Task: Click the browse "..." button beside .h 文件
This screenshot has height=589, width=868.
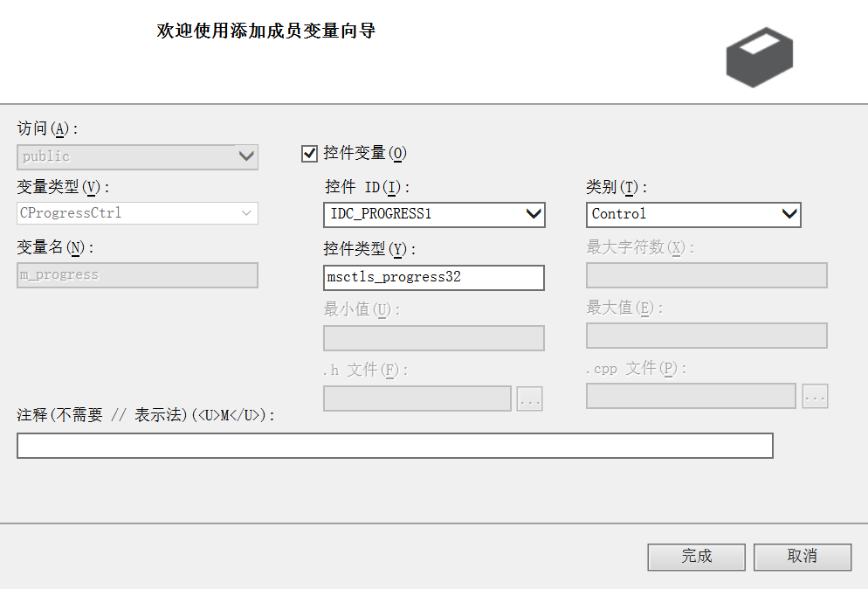Action: (x=529, y=397)
